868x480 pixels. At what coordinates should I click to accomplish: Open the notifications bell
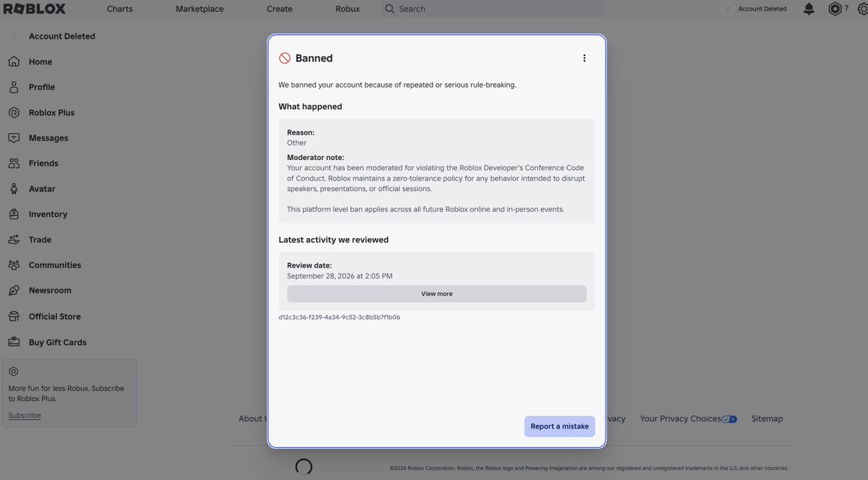click(x=809, y=9)
